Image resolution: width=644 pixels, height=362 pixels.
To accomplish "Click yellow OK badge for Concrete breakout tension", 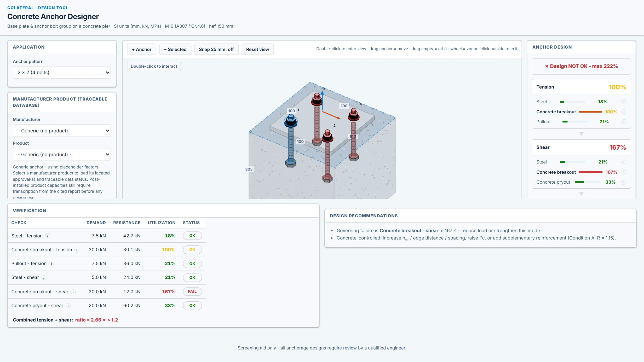I will click(192, 249).
